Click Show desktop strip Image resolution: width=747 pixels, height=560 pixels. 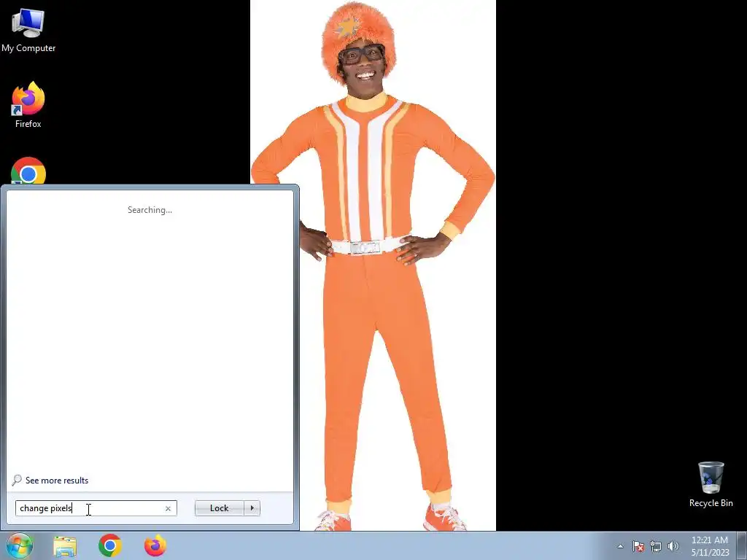click(x=741, y=545)
